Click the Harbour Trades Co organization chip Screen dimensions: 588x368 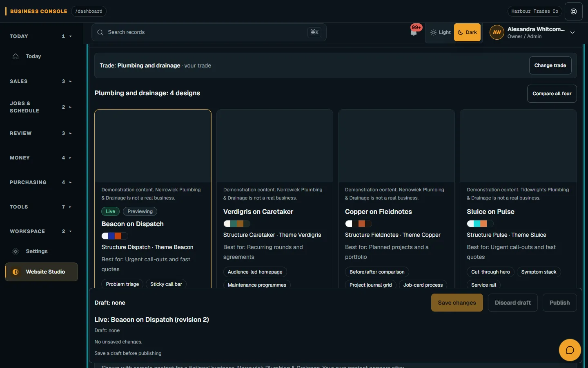535,11
